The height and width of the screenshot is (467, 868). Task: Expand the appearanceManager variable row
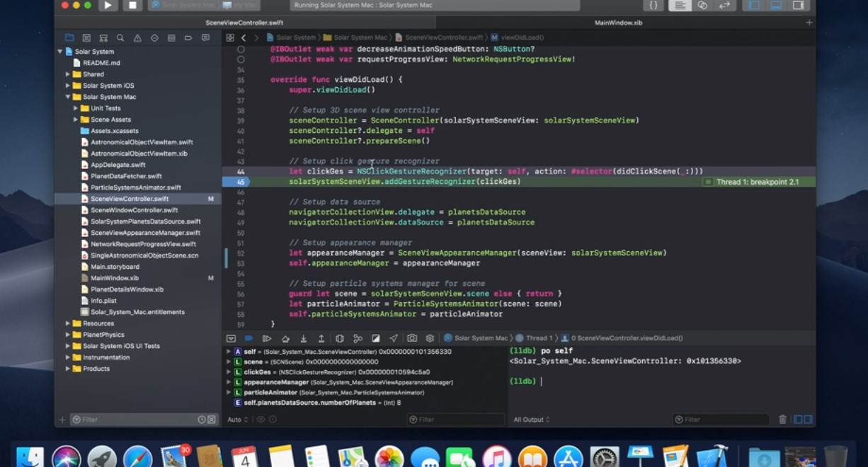(x=229, y=382)
